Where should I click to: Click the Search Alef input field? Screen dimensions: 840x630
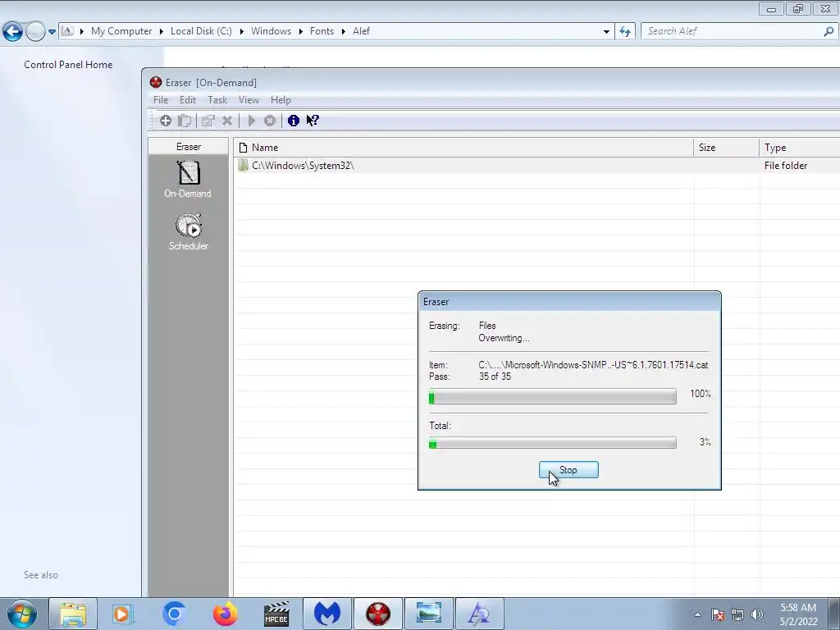point(733,32)
